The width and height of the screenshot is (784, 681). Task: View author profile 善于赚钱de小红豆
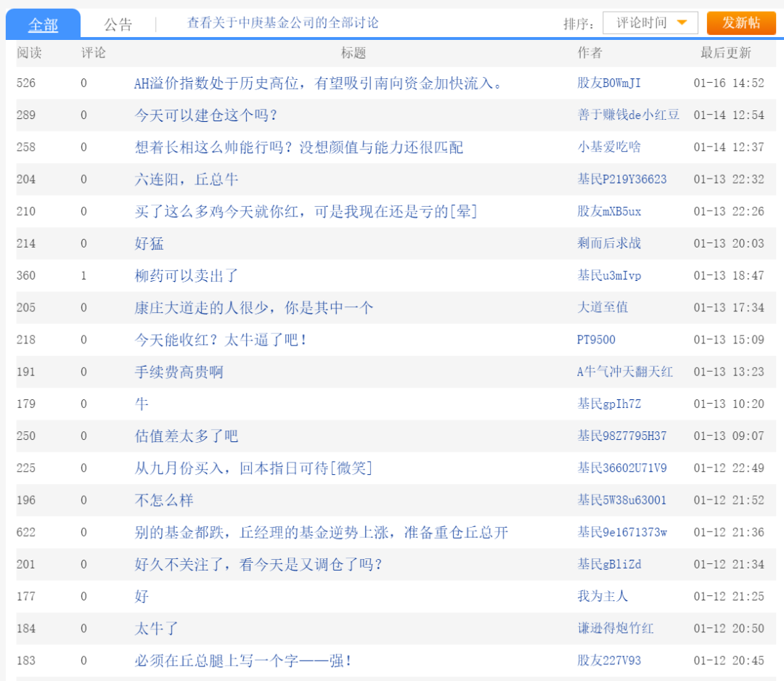[629, 115]
